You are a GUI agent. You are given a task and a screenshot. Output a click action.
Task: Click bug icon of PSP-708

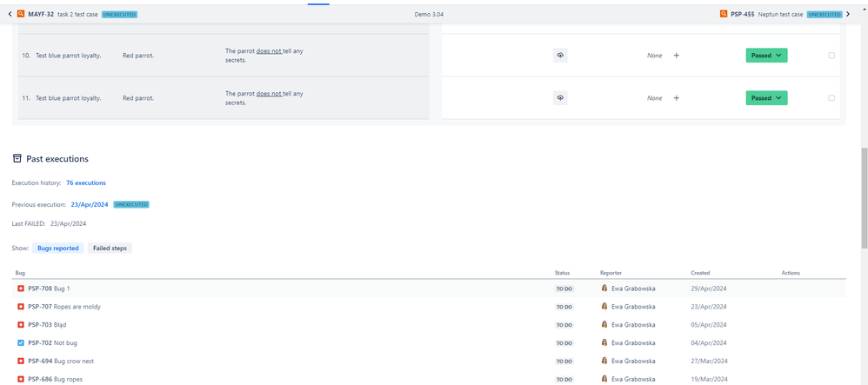pyautogui.click(x=21, y=289)
